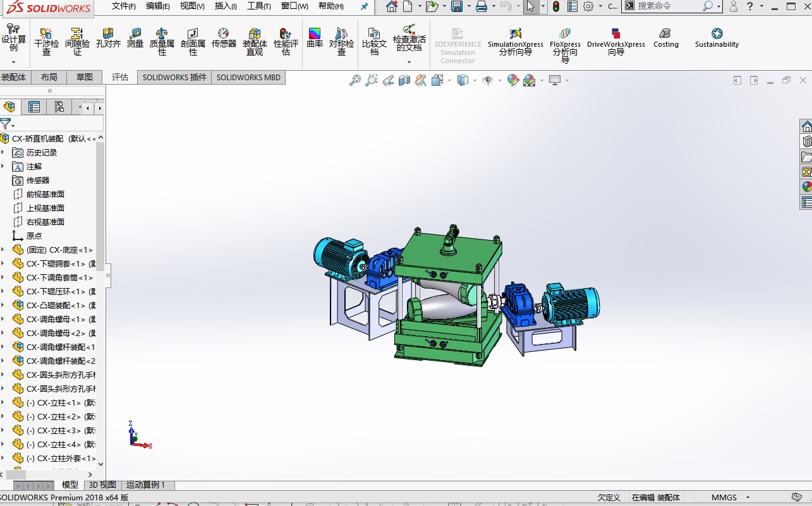Open the Check Active Document dropdown arrow
Screen dimensions: 812x506
409,62
